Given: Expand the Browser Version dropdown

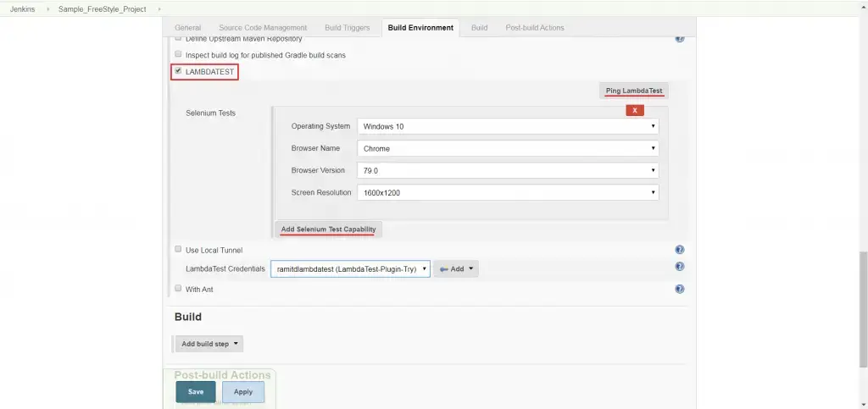Looking at the screenshot, I should pos(508,170).
